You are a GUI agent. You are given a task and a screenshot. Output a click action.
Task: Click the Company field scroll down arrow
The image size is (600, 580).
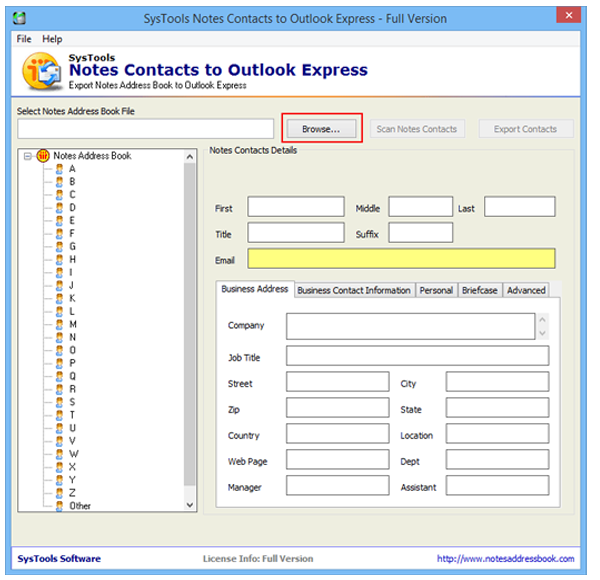point(542,333)
